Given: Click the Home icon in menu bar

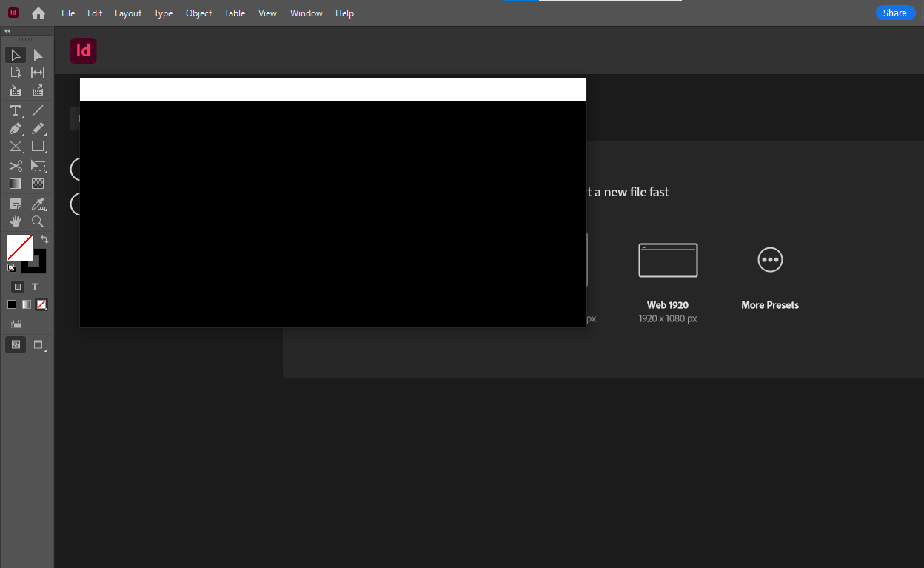Looking at the screenshot, I should [x=38, y=13].
